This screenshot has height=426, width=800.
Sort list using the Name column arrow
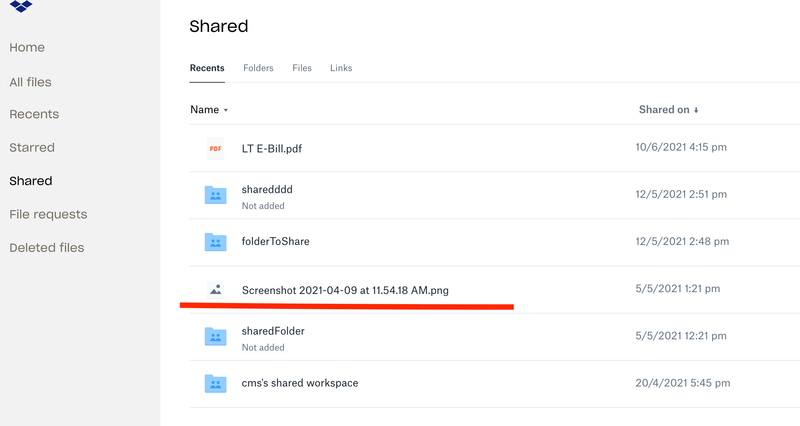coord(226,110)
